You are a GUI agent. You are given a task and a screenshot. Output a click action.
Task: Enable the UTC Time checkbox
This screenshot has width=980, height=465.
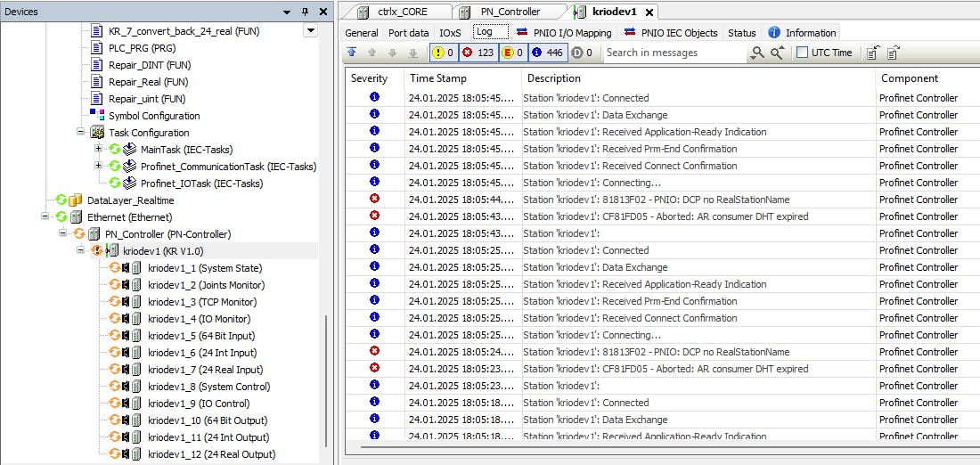coord(803,53)
